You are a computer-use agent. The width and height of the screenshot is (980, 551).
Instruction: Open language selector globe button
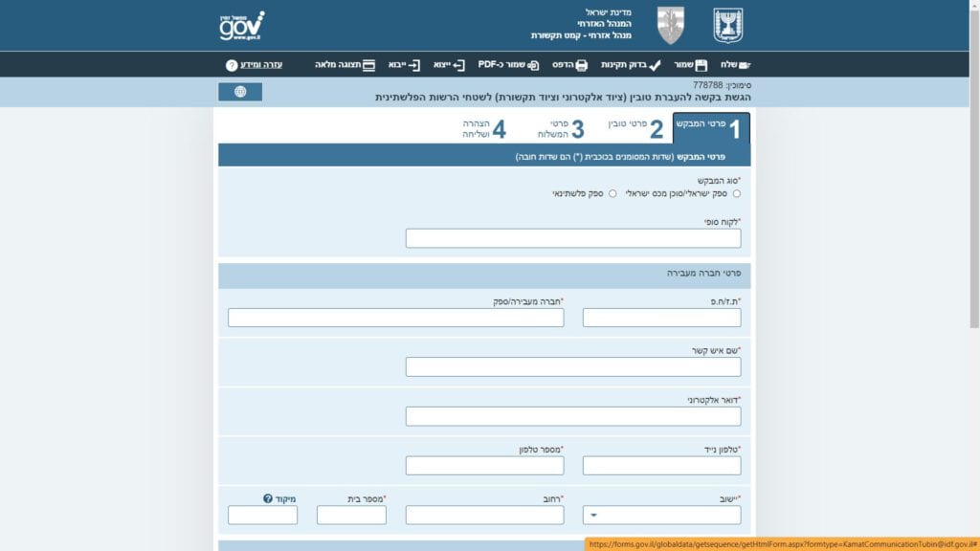point(240,92)
